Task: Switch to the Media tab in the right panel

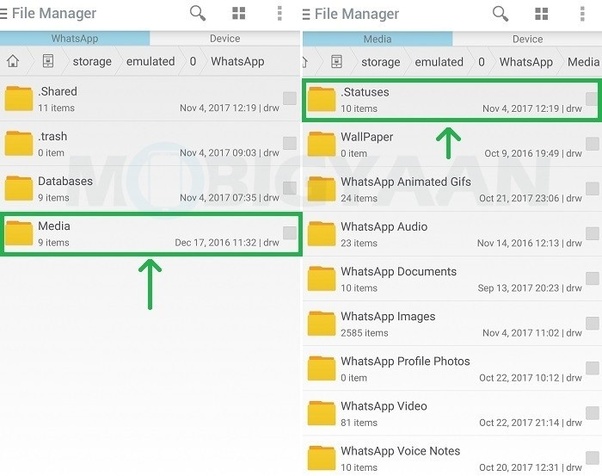Action: [x=377, y=39]
